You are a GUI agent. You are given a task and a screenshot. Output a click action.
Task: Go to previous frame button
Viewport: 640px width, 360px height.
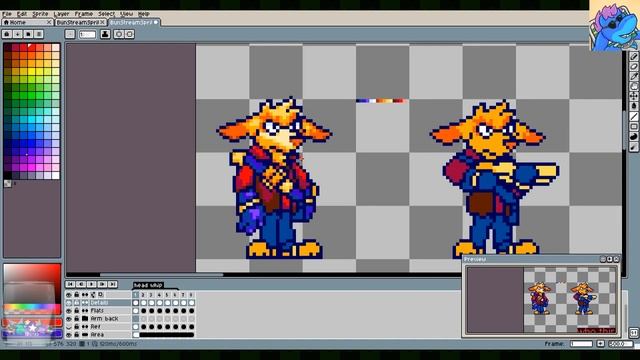(81, 284)
